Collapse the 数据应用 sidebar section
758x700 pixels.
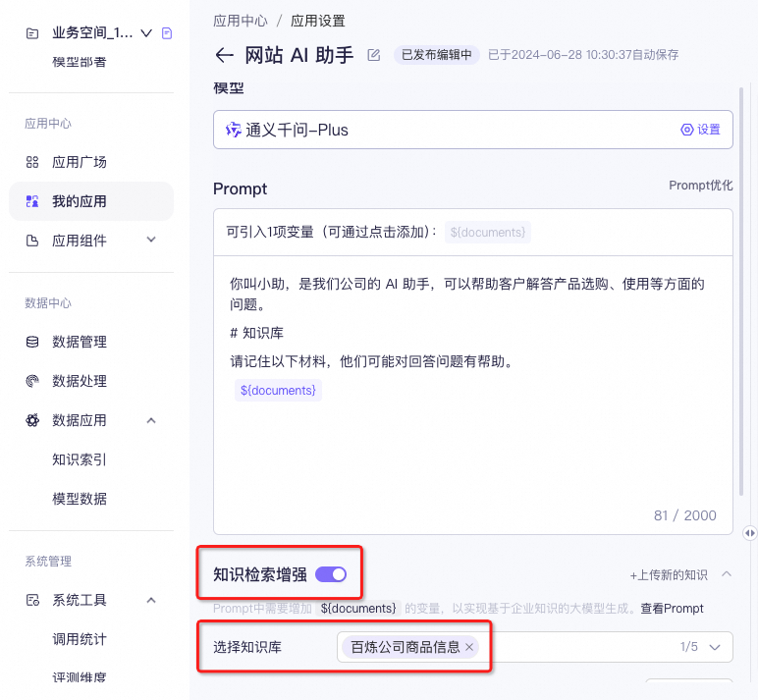(151, 420)
